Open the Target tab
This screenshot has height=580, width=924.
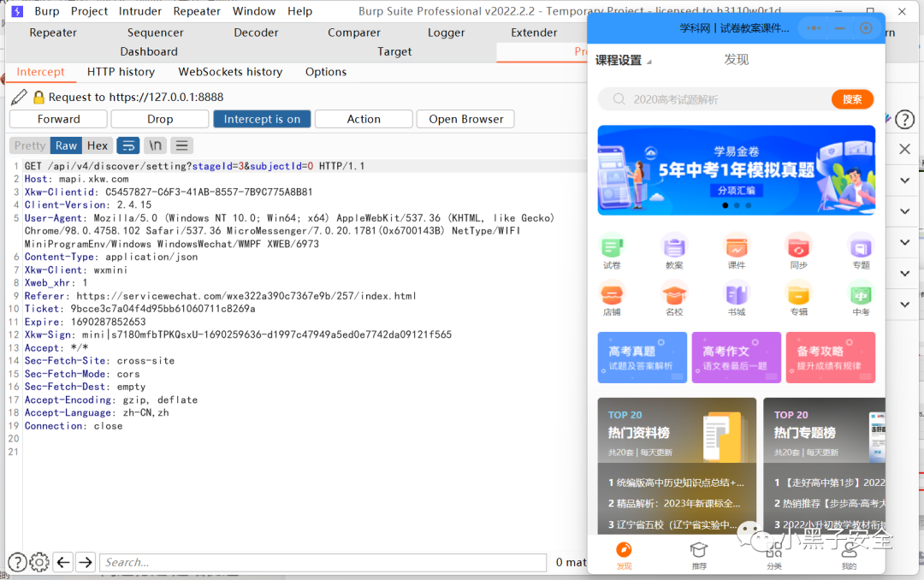pyautogui.click(x=394, y=52)
